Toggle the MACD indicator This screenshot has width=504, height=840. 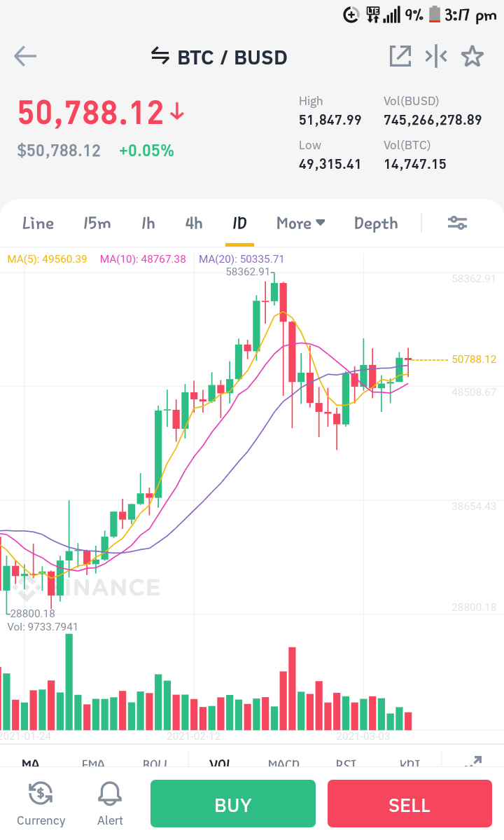point(283,762)
